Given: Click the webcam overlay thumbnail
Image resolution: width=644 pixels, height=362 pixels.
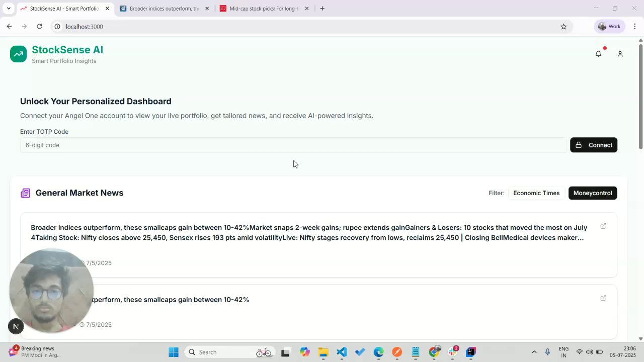Looking at the screenshot, I should [x=51, y=291].
